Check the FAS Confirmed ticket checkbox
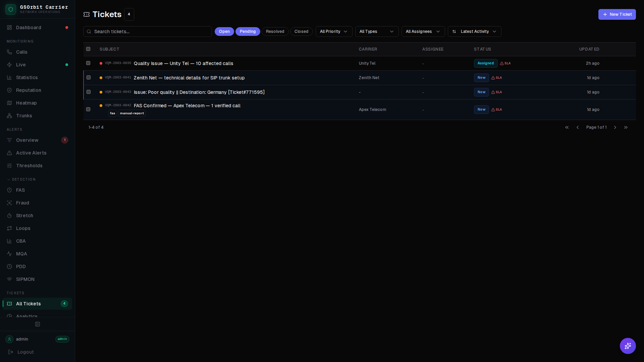This screenshot has height=362, width=644. tap(88, 109)
